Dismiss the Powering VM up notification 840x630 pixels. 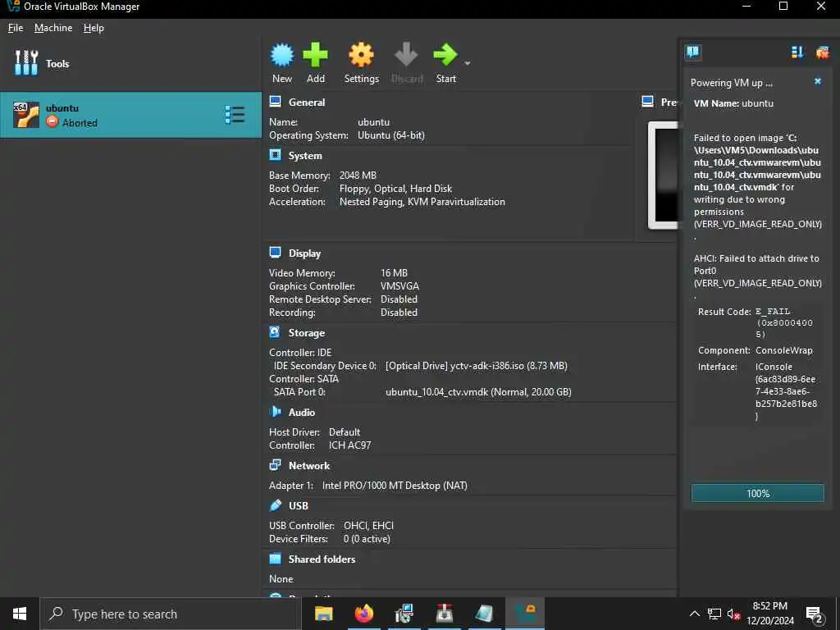coord(818,81)
